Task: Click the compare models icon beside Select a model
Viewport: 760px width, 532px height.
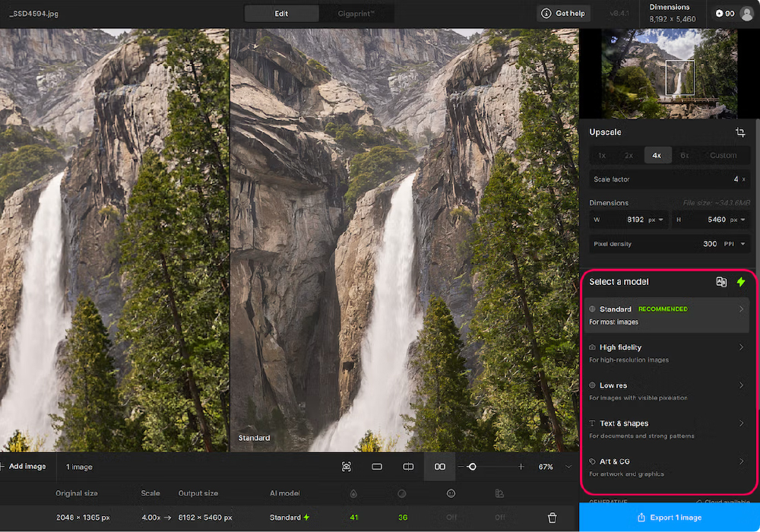Action: point(721,282)
